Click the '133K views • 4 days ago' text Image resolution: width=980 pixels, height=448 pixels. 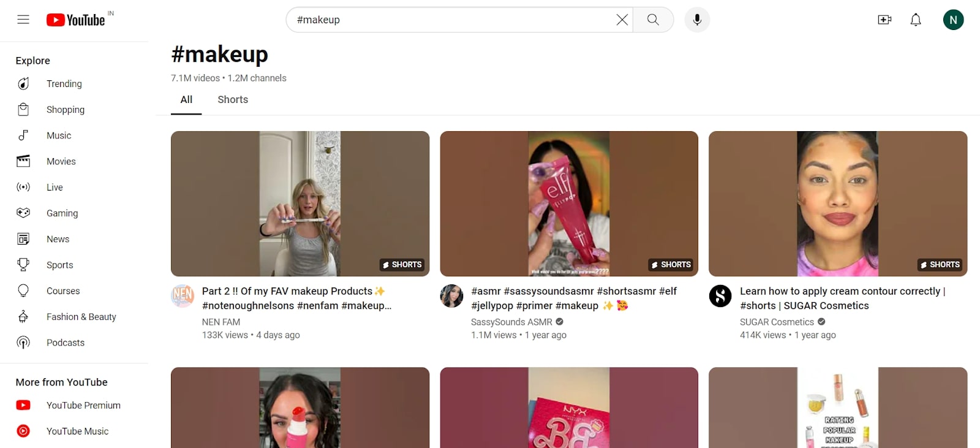(x=251, y=335)
